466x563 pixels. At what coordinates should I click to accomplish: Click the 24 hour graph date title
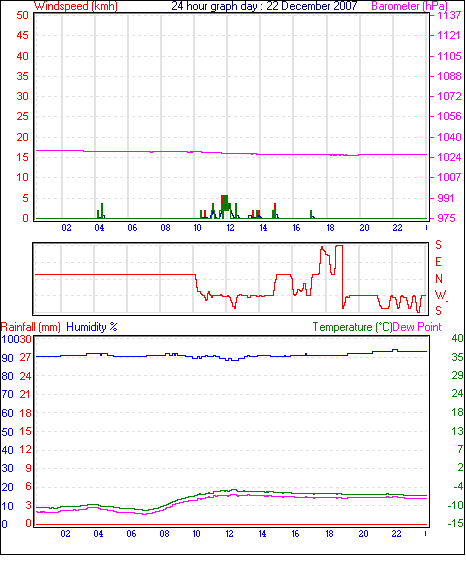click(264, 6)
